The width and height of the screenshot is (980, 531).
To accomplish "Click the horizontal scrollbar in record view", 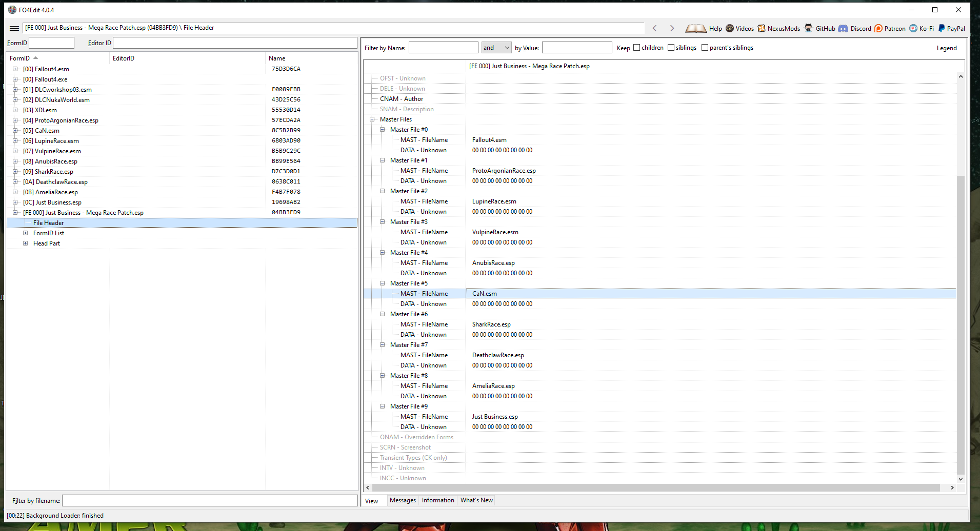I will (x=655, y=488).
